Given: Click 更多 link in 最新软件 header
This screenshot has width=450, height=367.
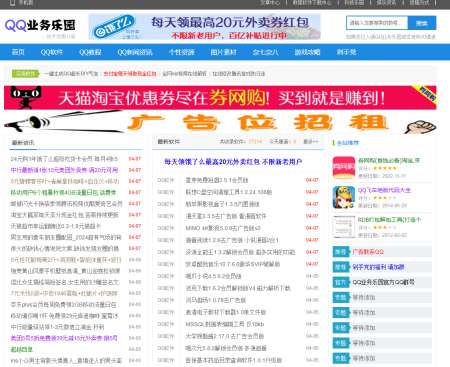Looking at the screenshot, I should [310, 142].
